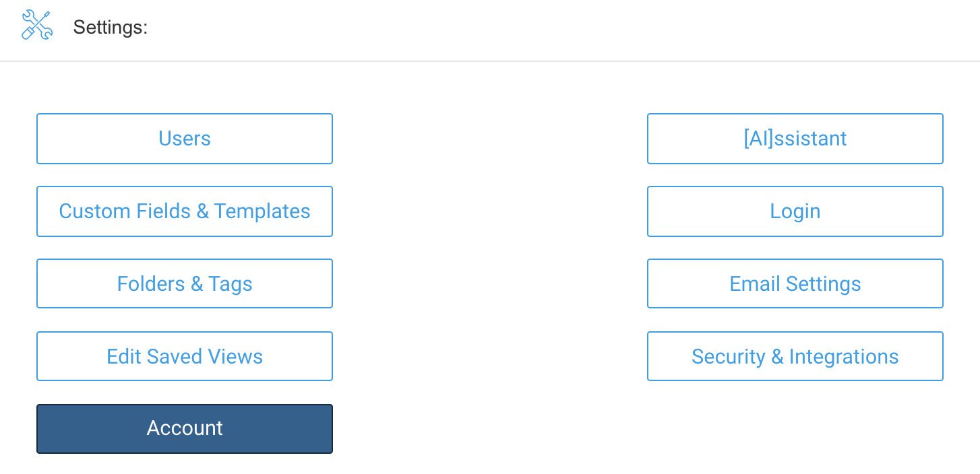Image resolution: width=980 pixels, height=474 pixels.
Task: Adjust login options via Login button
Action: [x=795, y=211]
